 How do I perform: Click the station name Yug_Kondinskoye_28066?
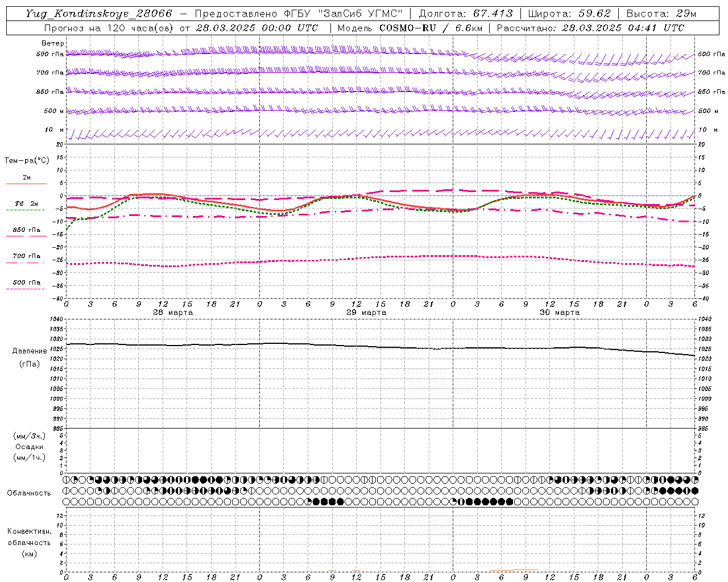(x=98, y=14)
